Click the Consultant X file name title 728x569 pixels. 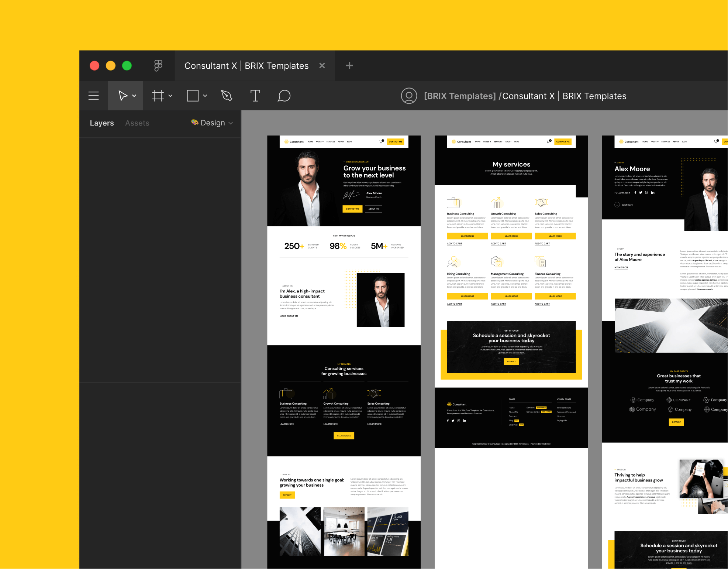(565, 96)
